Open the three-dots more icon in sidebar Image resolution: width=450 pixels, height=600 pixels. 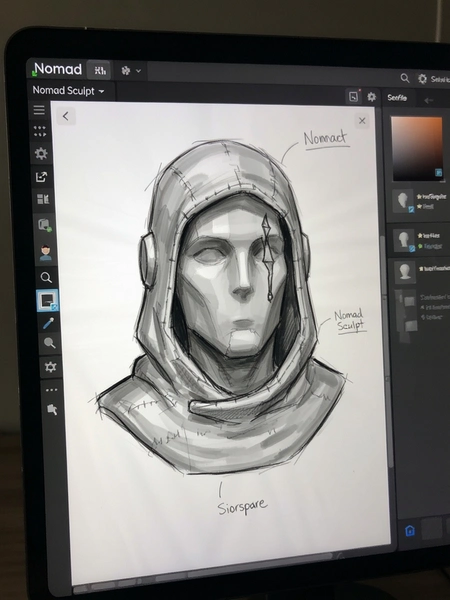[51, 390]
